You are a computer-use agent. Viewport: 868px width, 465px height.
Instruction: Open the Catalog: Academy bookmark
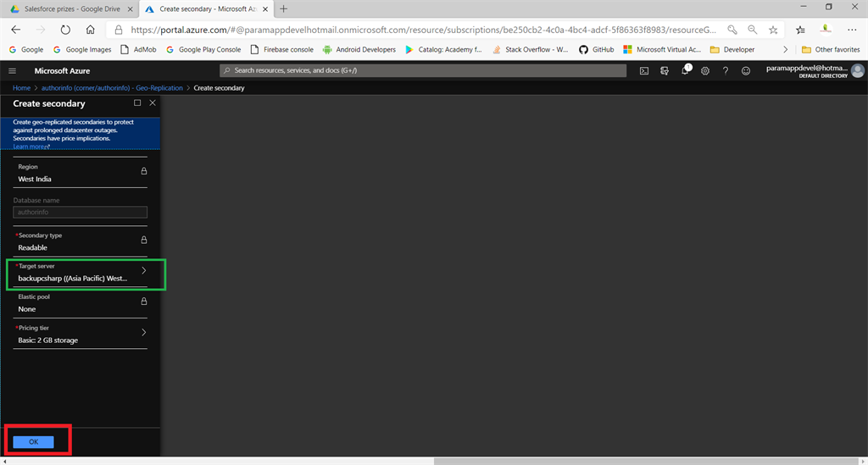tap(443, 50)
